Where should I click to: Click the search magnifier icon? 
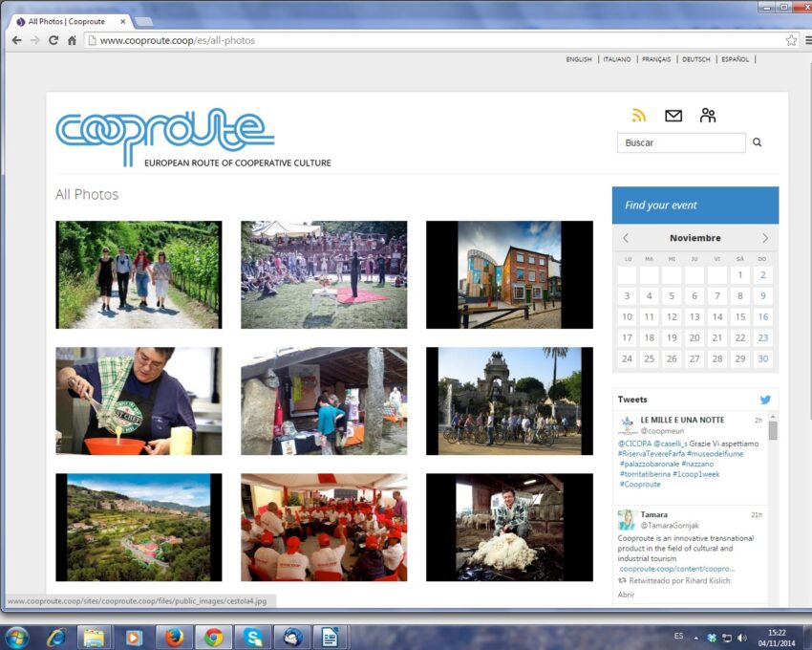(758, 142)
